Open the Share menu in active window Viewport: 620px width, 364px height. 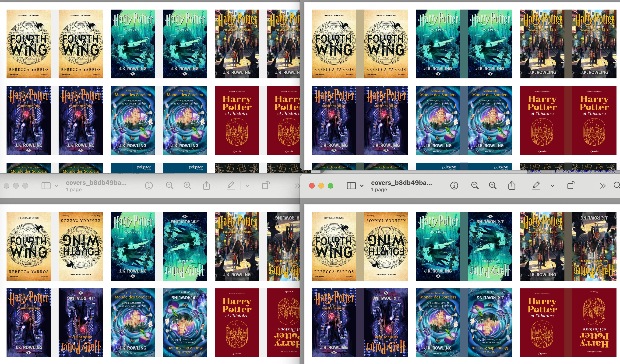click(x=512, y=185)
